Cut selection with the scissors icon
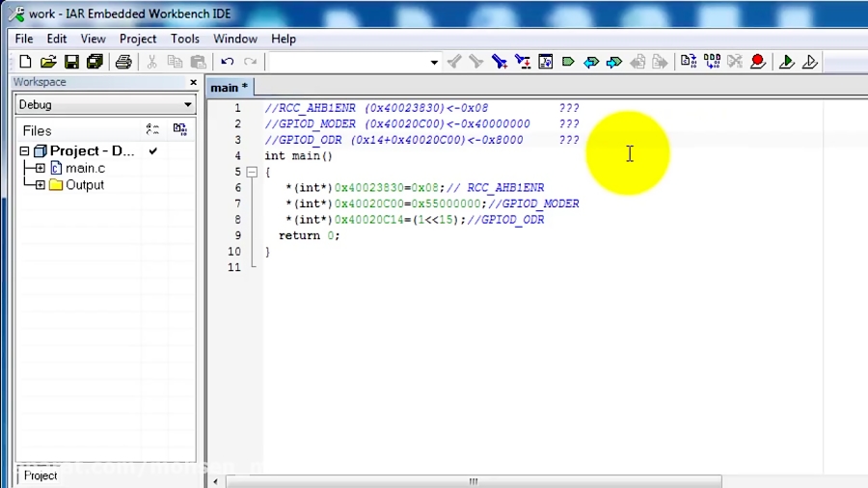Viewport: 868px width, 488px height. click(x=151, y=62)
